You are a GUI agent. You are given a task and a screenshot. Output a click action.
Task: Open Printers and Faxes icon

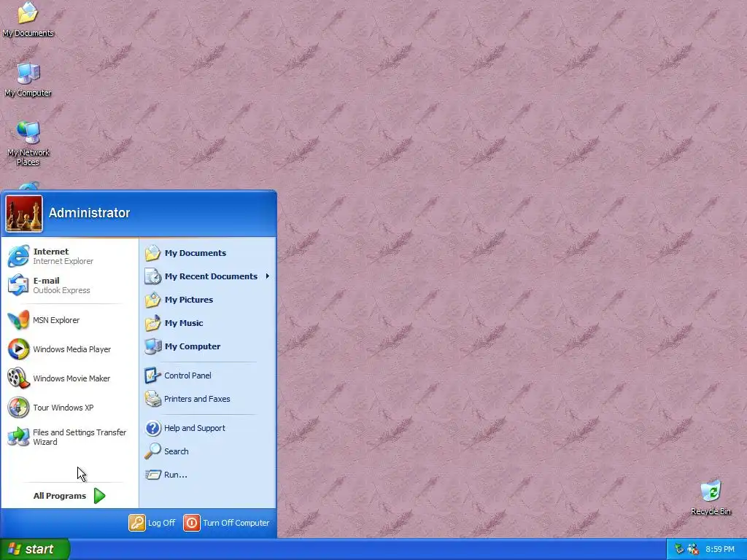click(x=153, y=399)
